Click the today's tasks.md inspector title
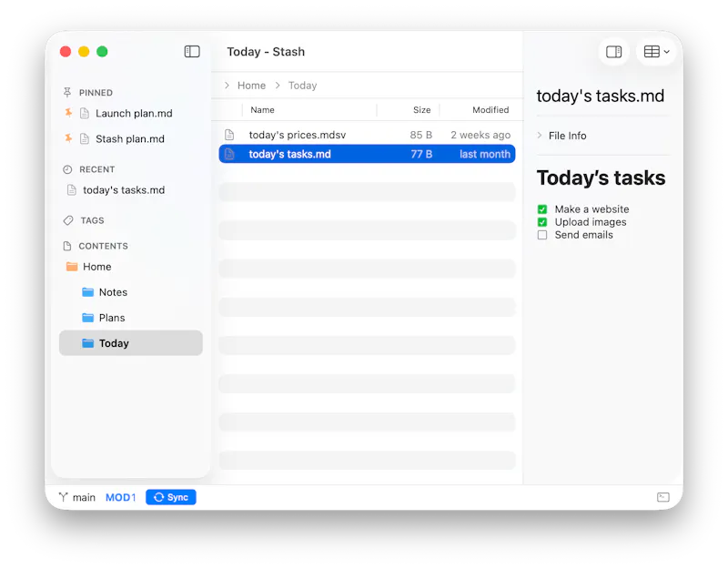 (601, 97)
